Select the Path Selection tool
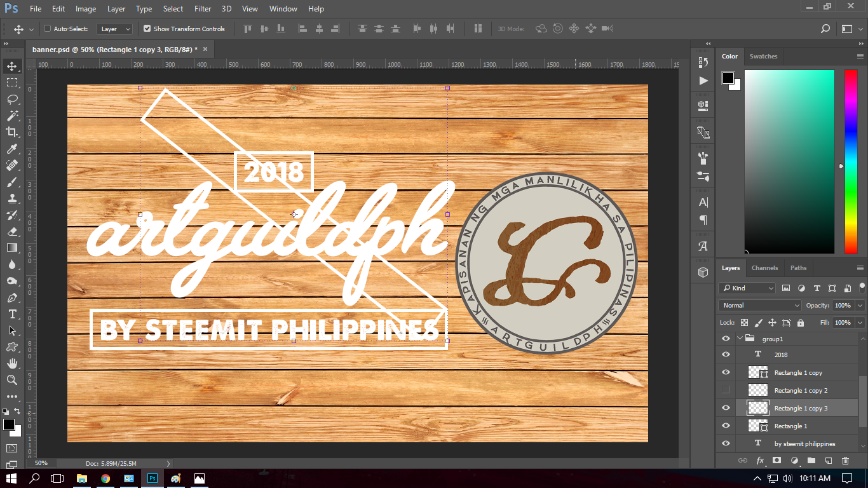 point(12,330)
